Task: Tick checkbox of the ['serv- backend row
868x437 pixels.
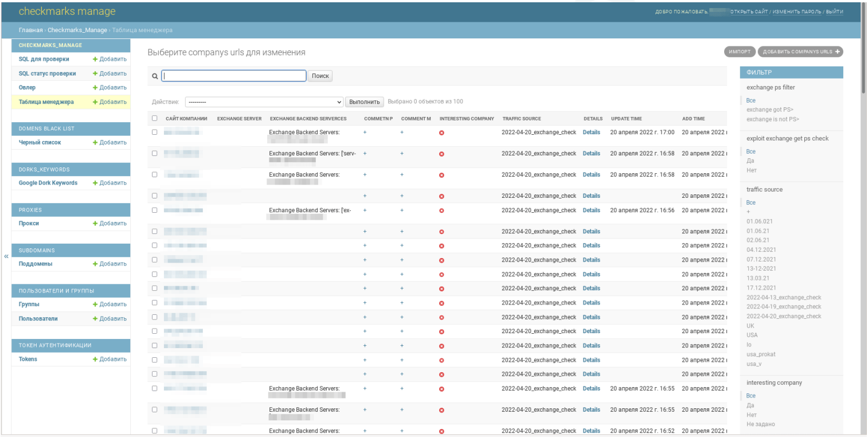Action: pos(154,153)
